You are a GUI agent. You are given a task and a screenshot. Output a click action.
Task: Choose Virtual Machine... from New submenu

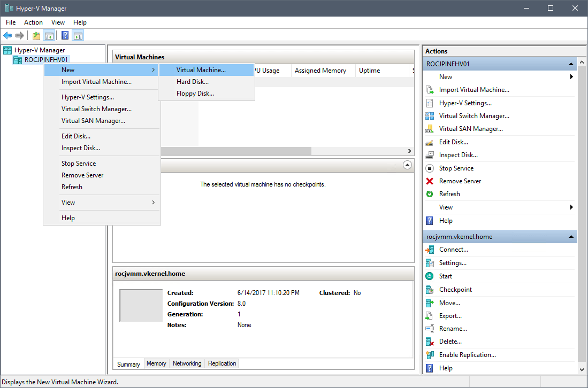coord(207,70)
